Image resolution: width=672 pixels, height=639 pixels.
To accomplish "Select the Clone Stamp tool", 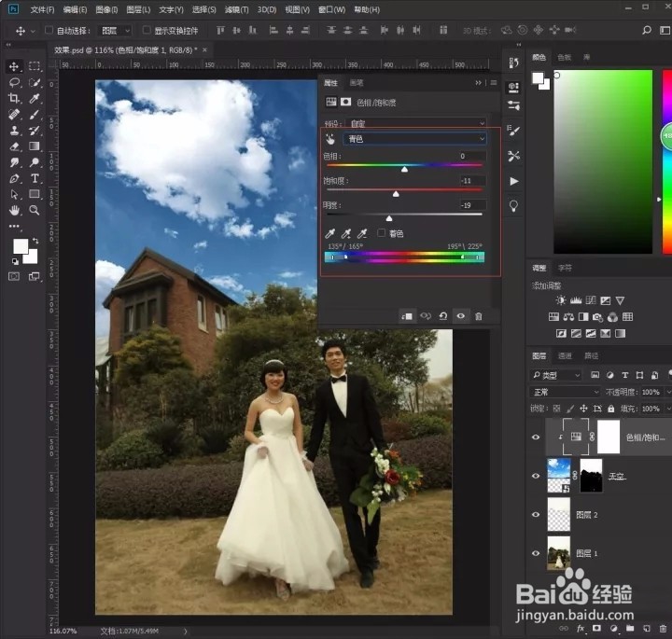I will coord(14,131).
